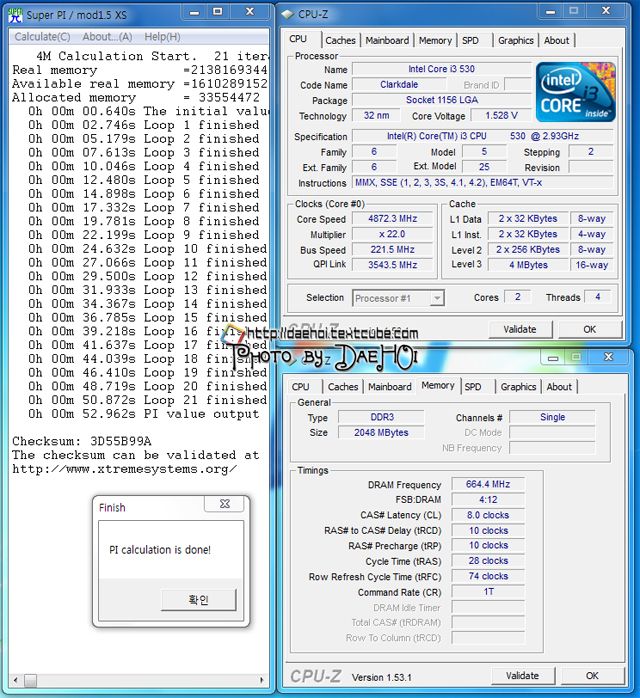
Task: Click Super PI horizontal scrollbar right arrow
Action: point(262,680)
